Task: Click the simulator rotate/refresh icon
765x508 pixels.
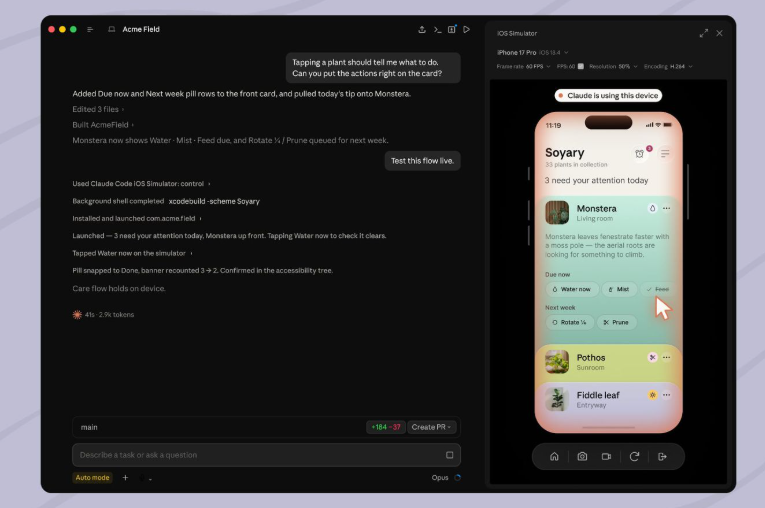Action: [634, 456]
